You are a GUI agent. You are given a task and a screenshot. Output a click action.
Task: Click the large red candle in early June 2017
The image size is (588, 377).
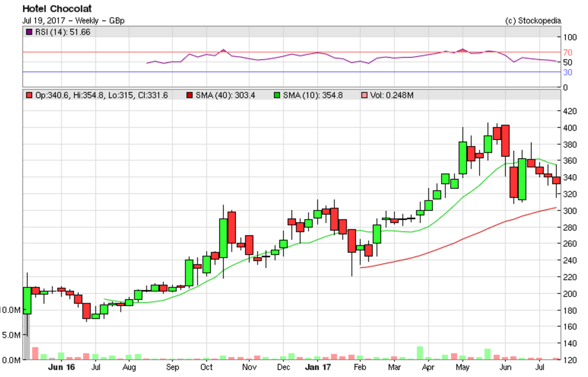pos(505,141)
